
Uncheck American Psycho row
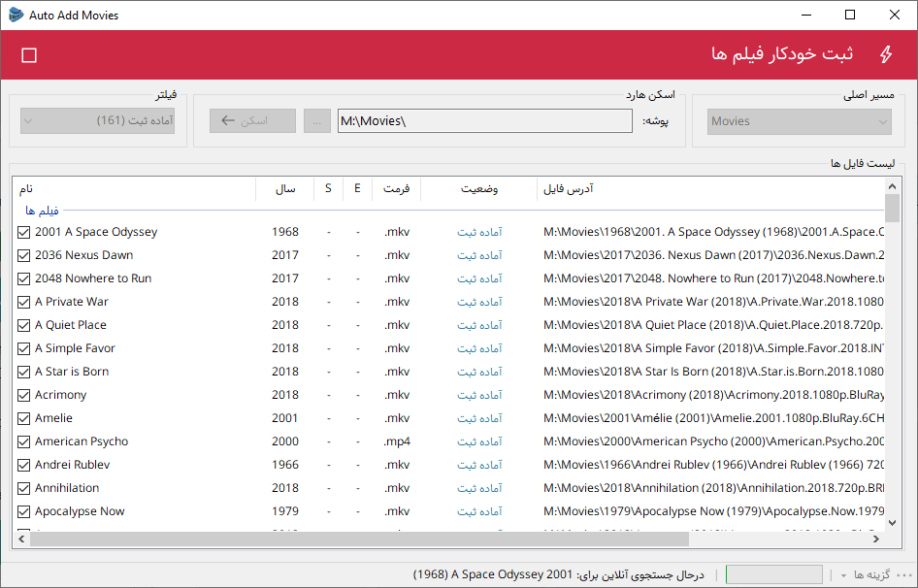(x=23, y=442)
